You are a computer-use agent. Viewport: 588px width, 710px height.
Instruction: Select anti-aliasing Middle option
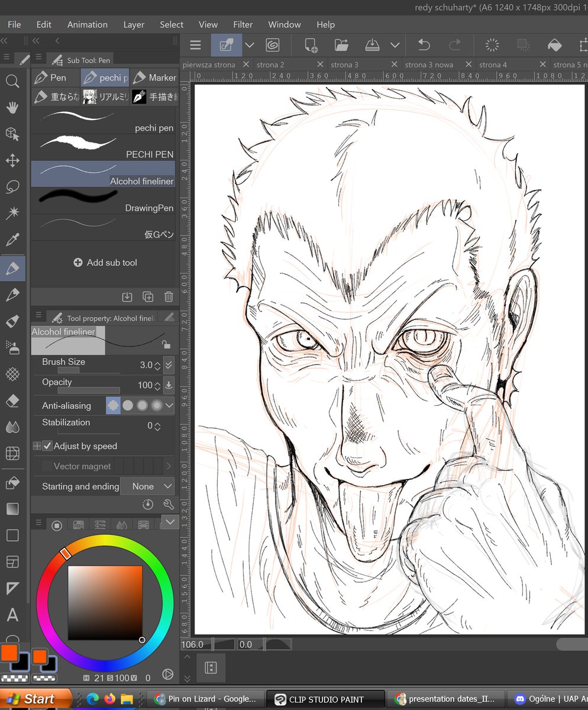click(x=142, y=406)
